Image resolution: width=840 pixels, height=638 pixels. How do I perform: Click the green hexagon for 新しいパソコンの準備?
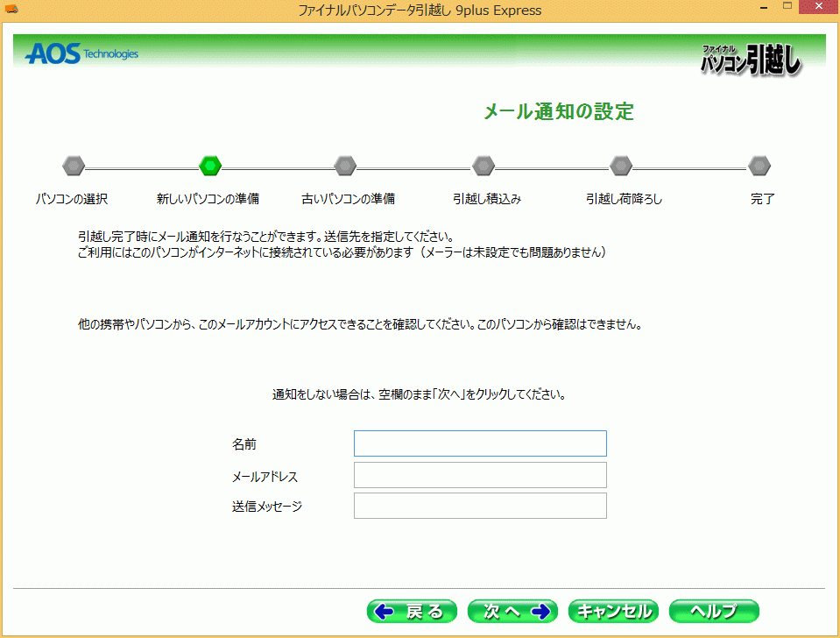[x=210, y=166]
